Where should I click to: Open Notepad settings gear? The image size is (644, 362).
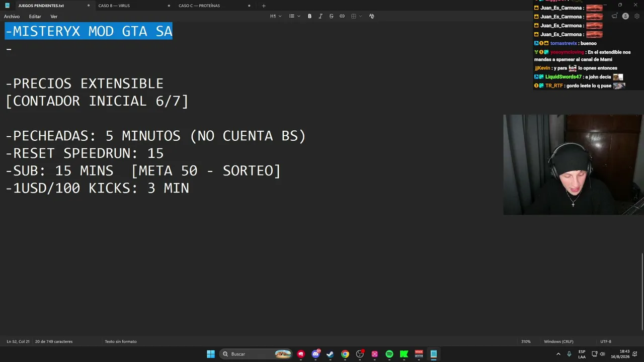[637, 16]
